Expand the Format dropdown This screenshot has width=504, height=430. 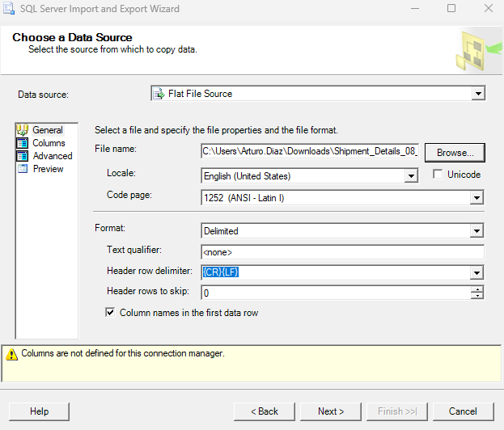pos(477,231)
